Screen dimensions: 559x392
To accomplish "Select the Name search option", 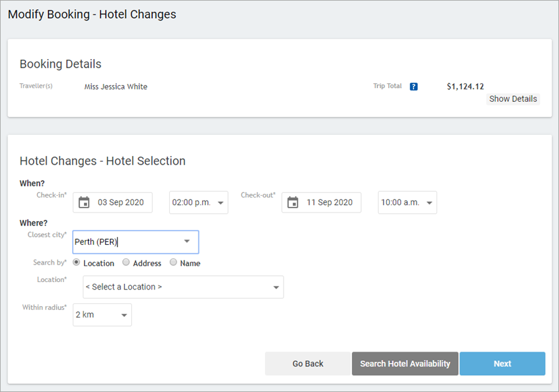I will (x=173, y=262).
